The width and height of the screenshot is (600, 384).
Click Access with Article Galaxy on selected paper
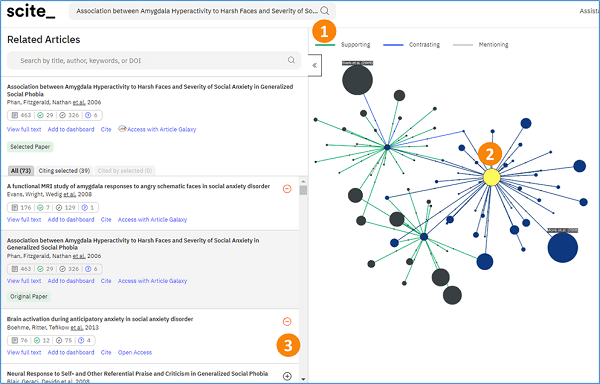(157, 129)
